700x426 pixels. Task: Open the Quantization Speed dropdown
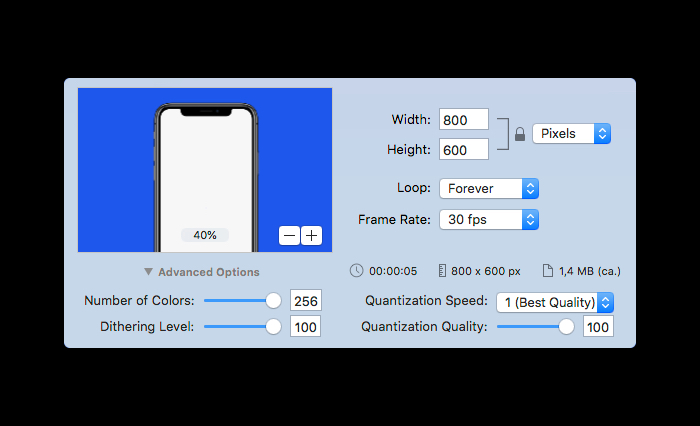[x=555, y=303]
